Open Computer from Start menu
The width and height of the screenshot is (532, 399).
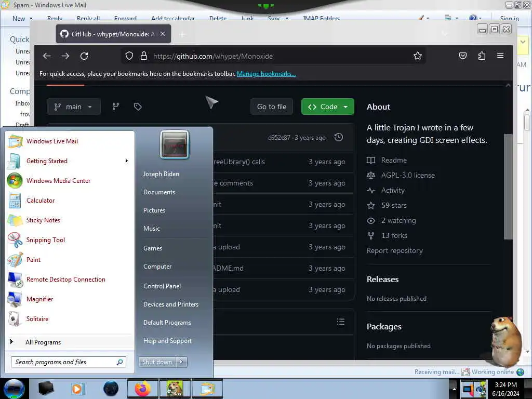(157, 267)
